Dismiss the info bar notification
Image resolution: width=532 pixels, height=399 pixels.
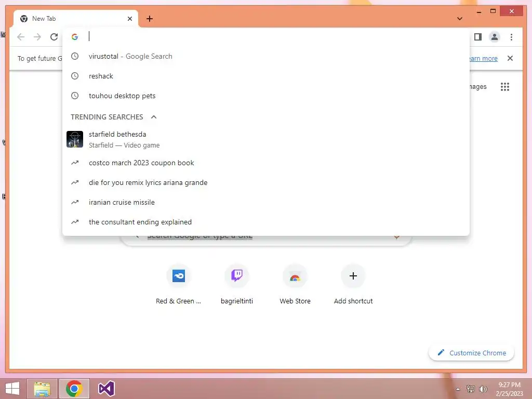pos(510,58)
